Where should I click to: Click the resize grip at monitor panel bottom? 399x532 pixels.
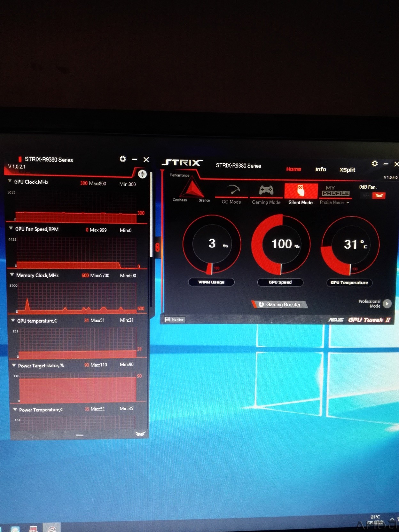tap(79, 435)
